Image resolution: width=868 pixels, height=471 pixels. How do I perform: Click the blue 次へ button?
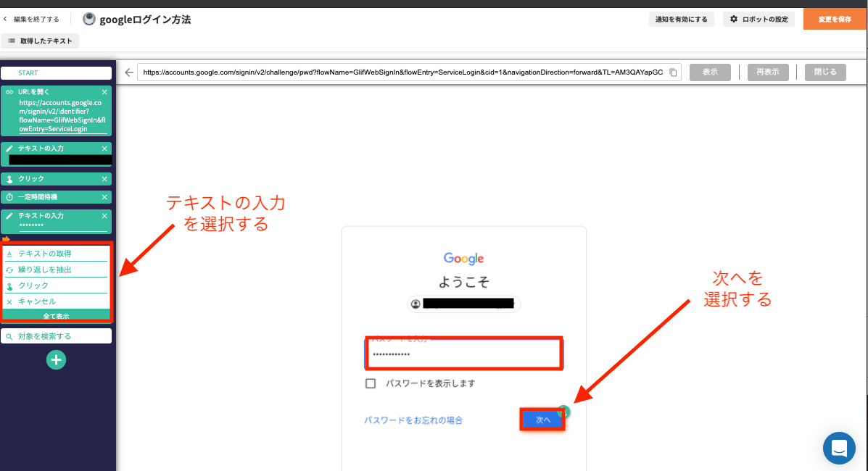(543, 420)
